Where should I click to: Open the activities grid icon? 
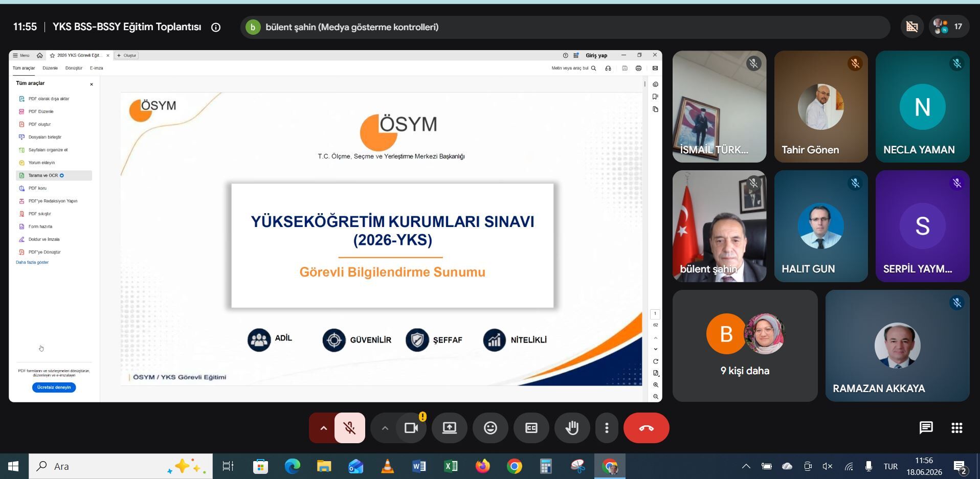coord(957,428)
